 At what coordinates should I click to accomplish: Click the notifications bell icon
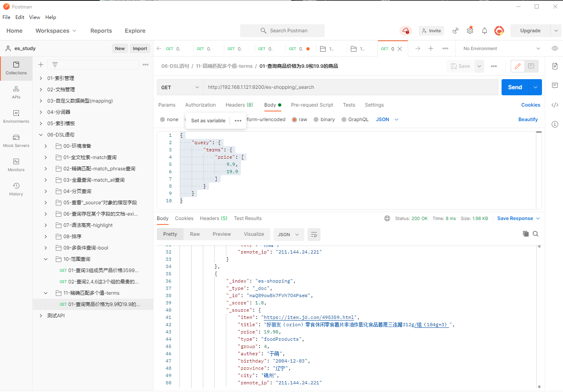point(484,31)
